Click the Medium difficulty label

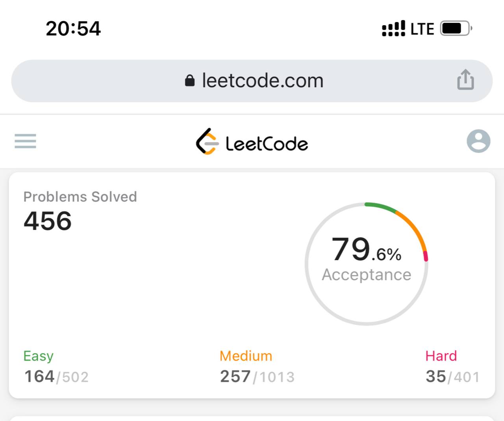pos(246,356)
